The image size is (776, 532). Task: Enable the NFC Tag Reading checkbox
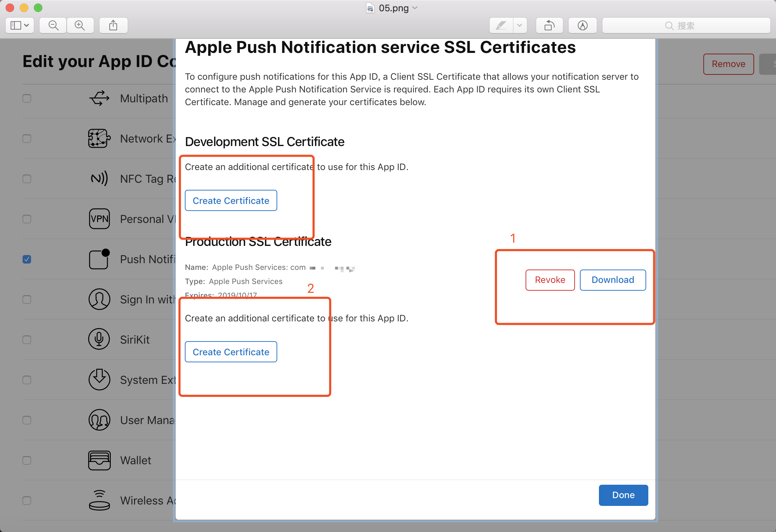(27, 179)
